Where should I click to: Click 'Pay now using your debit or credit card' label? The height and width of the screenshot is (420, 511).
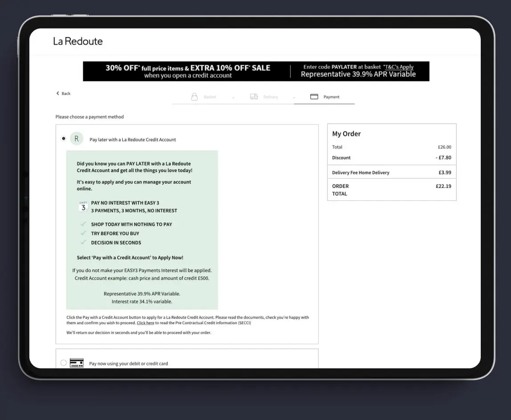(x=128, y=363)
